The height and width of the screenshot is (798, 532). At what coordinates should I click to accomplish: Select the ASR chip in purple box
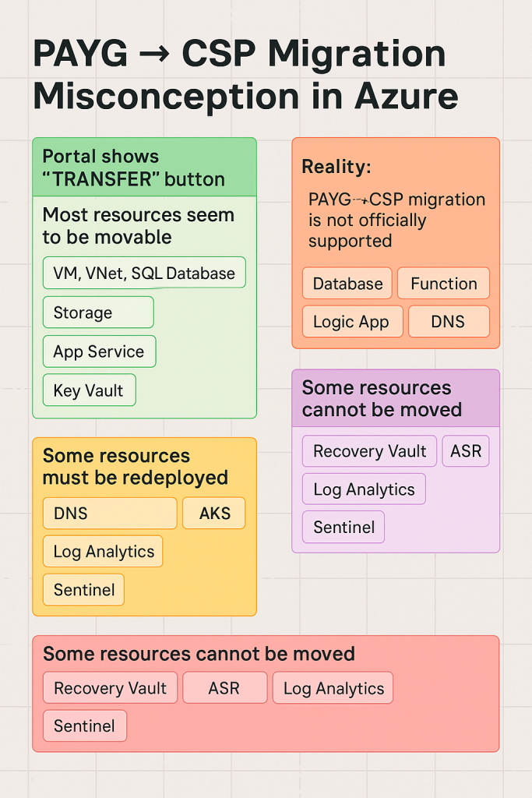466,451
